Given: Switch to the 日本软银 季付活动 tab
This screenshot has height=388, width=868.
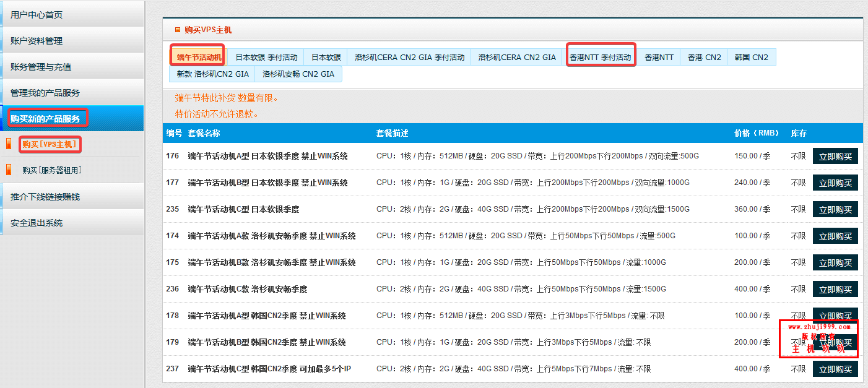Looking at the screenshot, I should click(266, 57).
